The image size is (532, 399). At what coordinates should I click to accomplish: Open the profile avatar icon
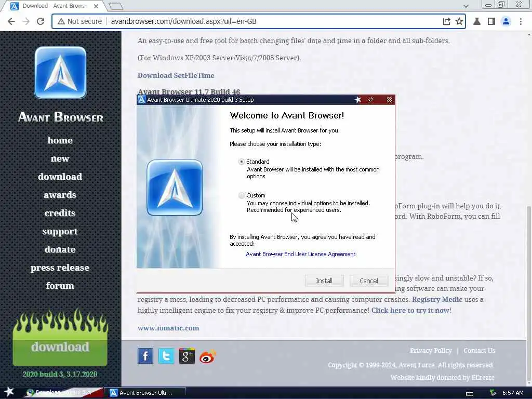(x=506, y=21)
